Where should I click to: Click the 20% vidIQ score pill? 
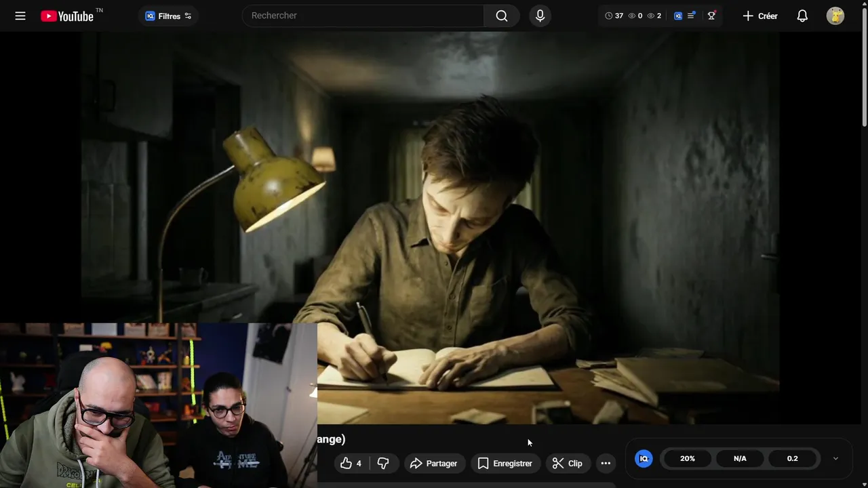(688, 459)
